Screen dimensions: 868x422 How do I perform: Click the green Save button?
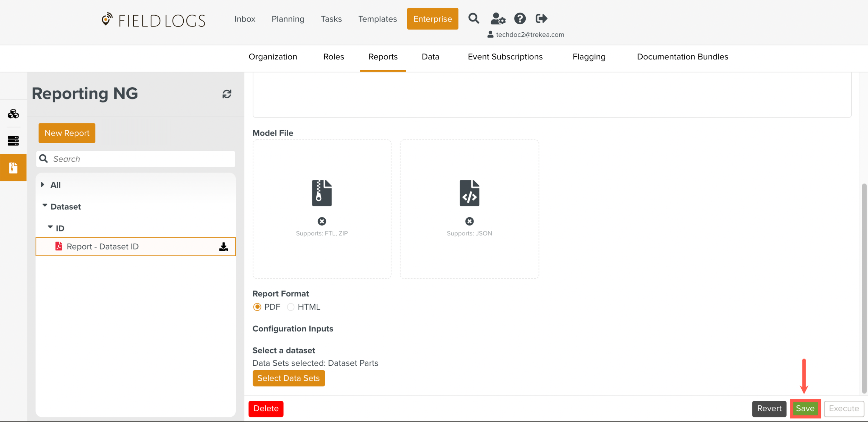(805, 408)
